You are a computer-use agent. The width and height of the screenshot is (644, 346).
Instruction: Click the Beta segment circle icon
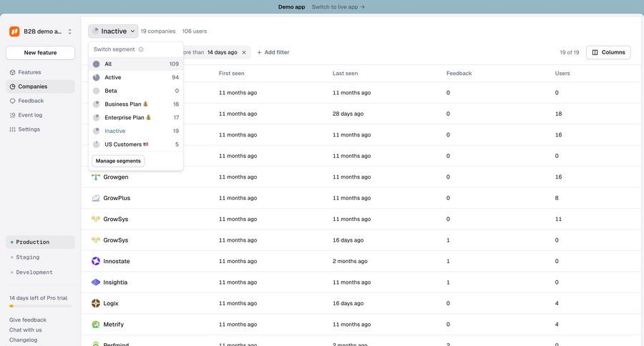96,91
